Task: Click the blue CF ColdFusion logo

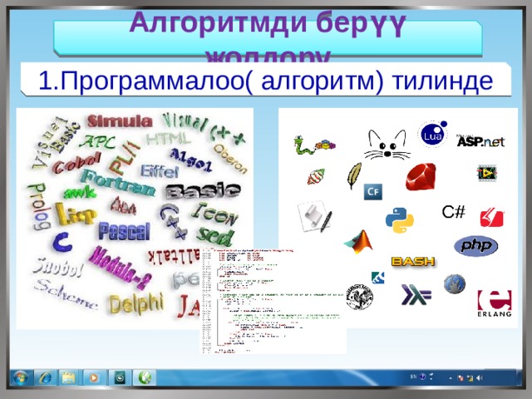Action: (x=373, y=192)
